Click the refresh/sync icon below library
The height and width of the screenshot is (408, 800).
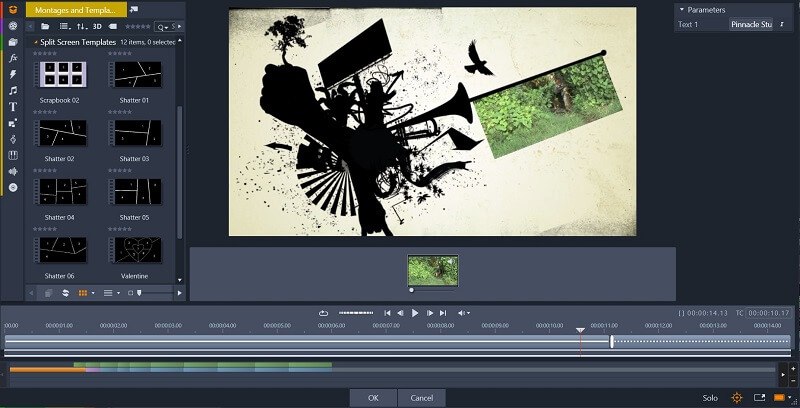65,293
